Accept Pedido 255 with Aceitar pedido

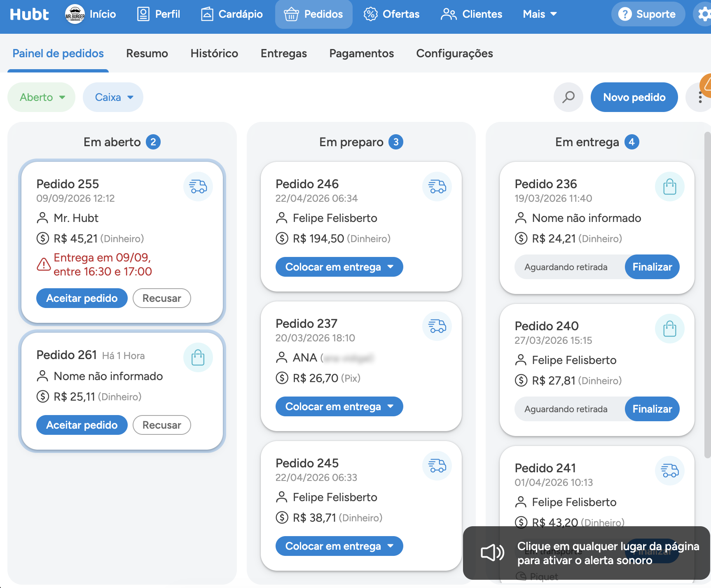tap(82, 298)
